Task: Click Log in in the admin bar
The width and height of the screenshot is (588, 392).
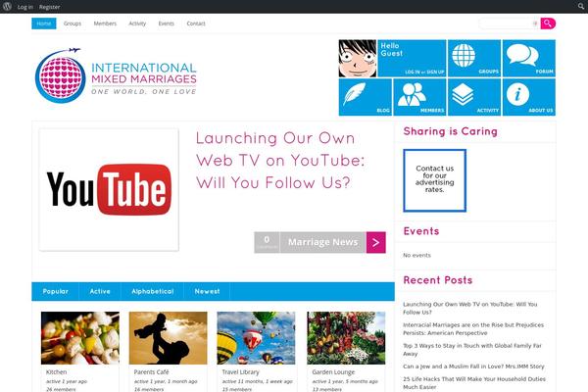Action: [25, 7]
